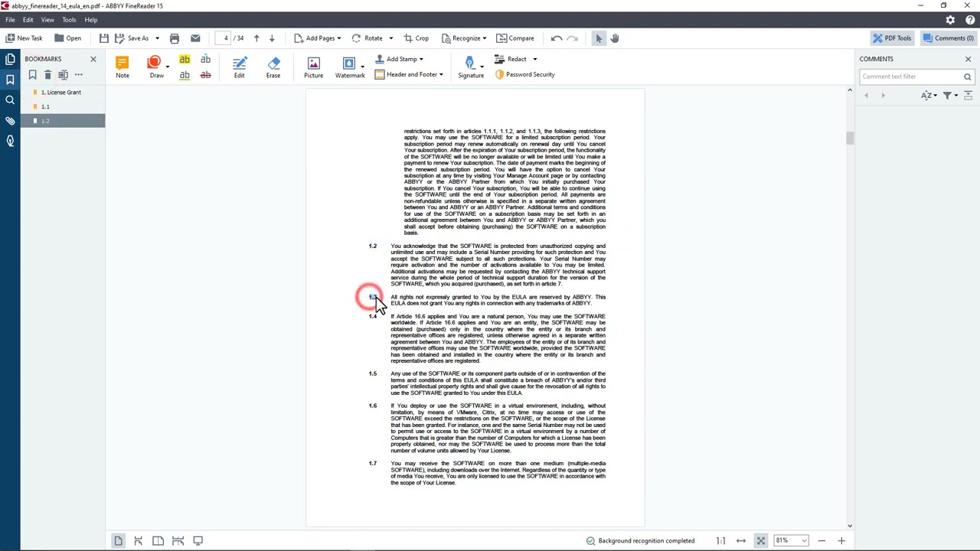Click the Compare button
The width and height of the screenshot is (980, 551).
514,38
